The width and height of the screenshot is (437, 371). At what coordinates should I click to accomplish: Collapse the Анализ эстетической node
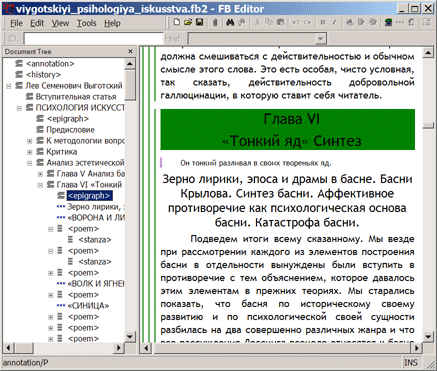30,163
